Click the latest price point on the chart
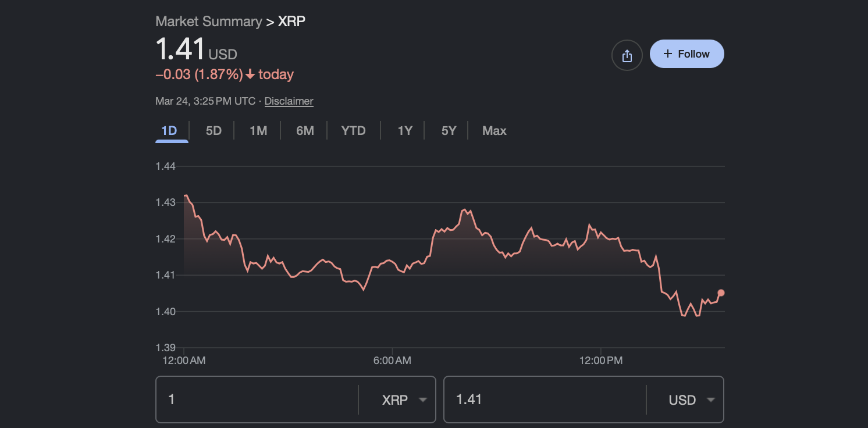The width and height of the screenshot is (868, 428). (720, 294)
